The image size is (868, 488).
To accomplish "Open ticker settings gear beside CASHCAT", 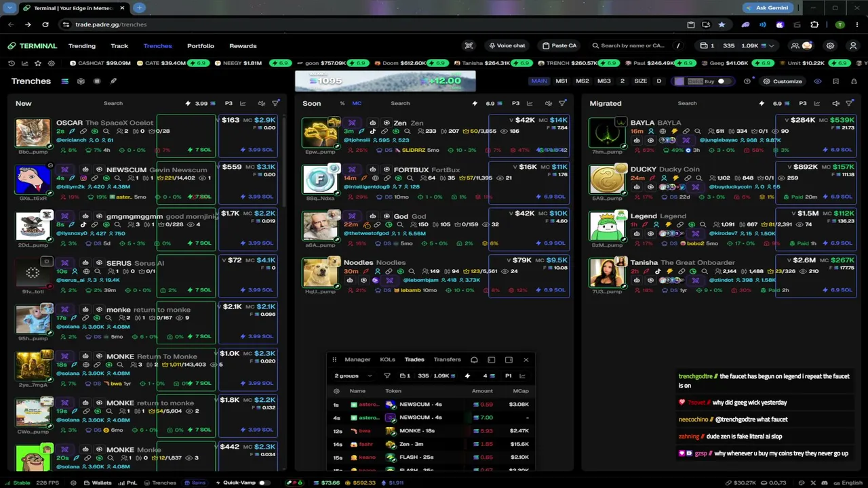I will 52,63.
